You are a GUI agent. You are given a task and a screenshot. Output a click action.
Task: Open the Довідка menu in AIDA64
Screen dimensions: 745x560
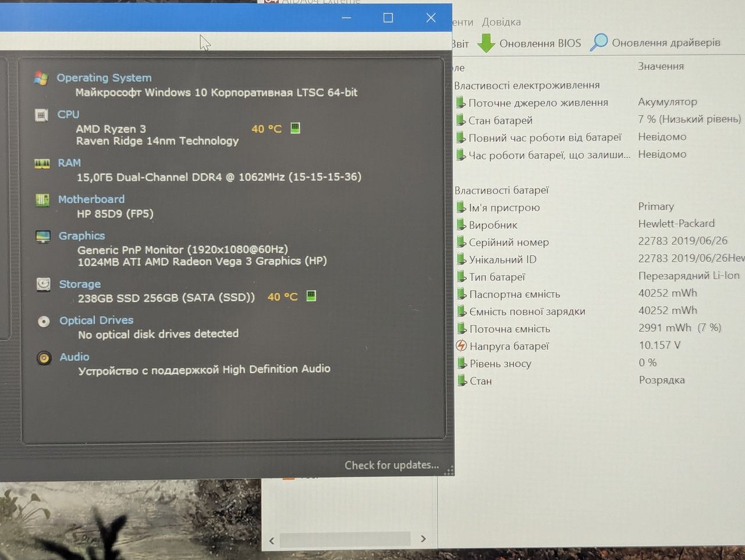tap(501, 22)
